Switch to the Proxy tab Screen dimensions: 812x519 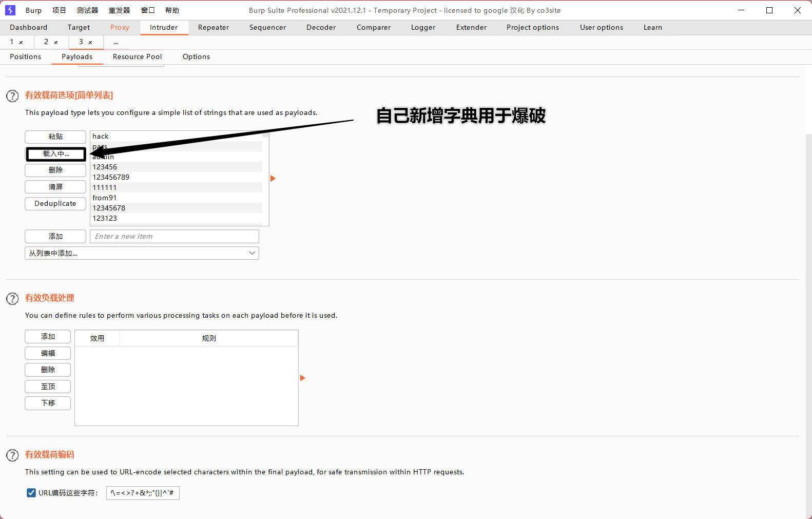pyautogui.click(x=120, y=27)
